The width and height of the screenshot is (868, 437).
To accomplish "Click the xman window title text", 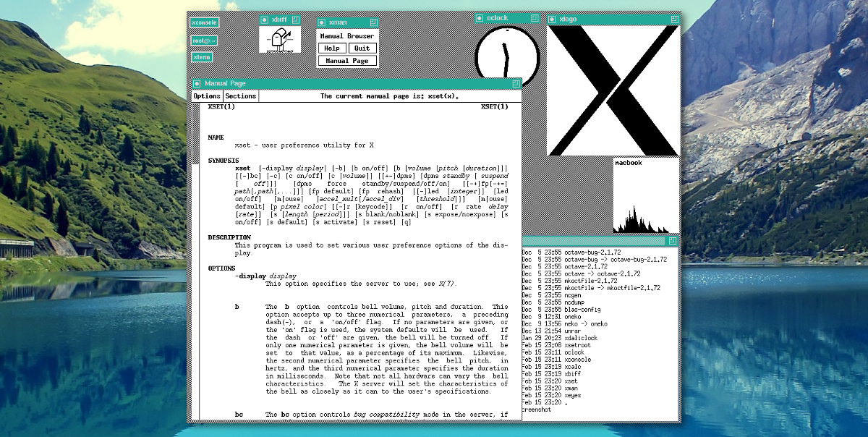I will (338, 22).
